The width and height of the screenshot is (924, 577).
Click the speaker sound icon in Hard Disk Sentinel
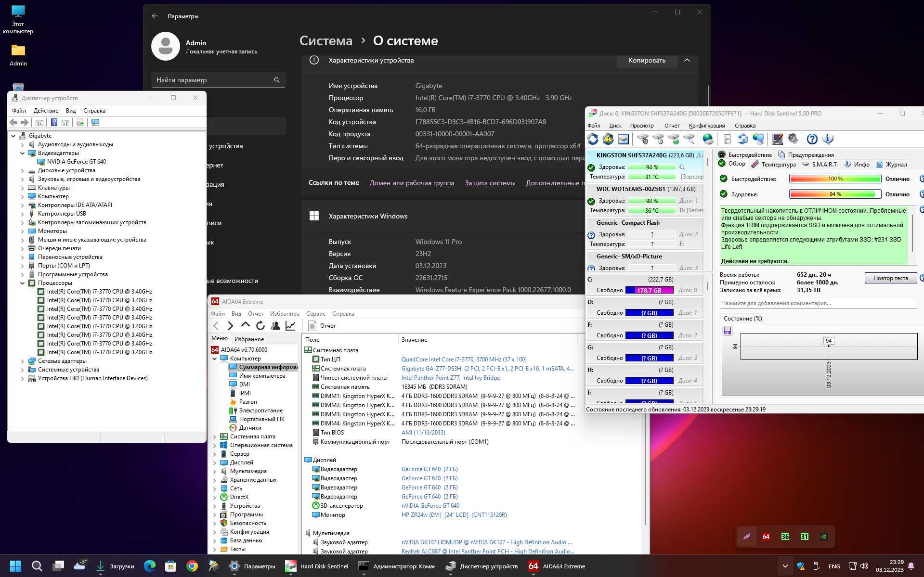coord(793,139)
